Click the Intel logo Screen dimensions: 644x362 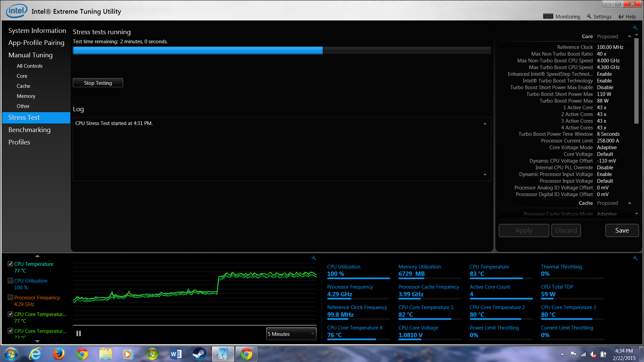[x=16, y=11]
